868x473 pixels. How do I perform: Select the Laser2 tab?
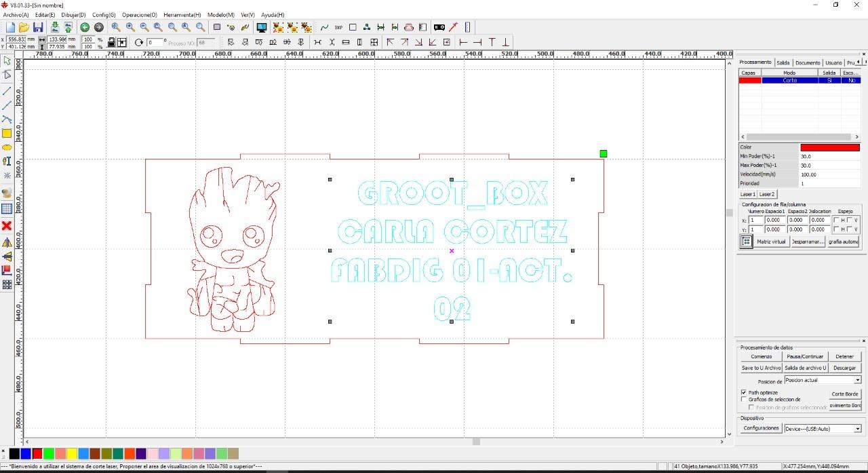[767, 194]
